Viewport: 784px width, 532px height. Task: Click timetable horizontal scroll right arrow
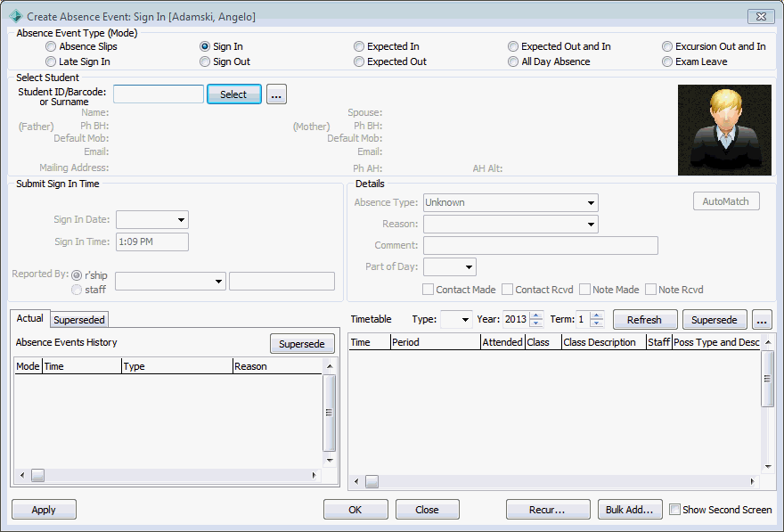pos(753,481)
